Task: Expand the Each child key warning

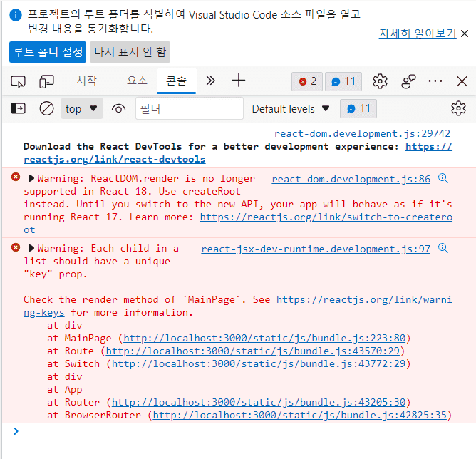Action: point(31,248)
